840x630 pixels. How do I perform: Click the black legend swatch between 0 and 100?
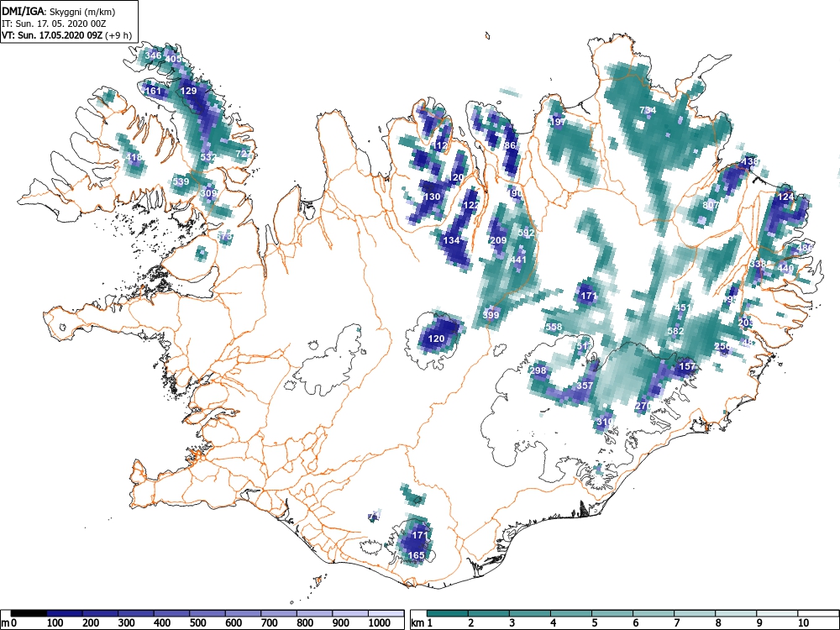click(29, 613)
